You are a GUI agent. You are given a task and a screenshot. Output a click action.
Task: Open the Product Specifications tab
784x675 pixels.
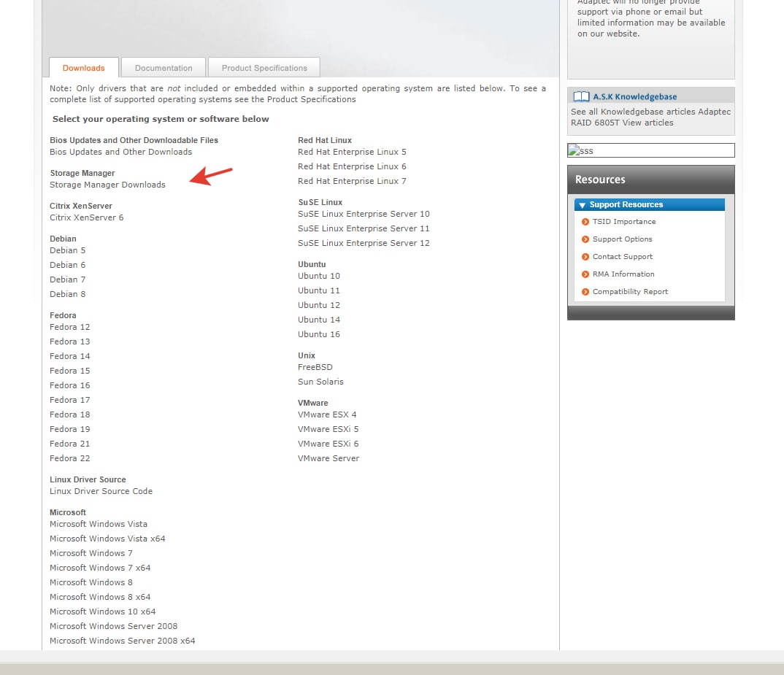(264, 68)
